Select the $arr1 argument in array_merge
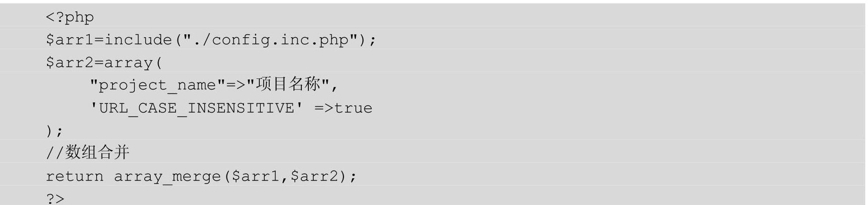 256,176
